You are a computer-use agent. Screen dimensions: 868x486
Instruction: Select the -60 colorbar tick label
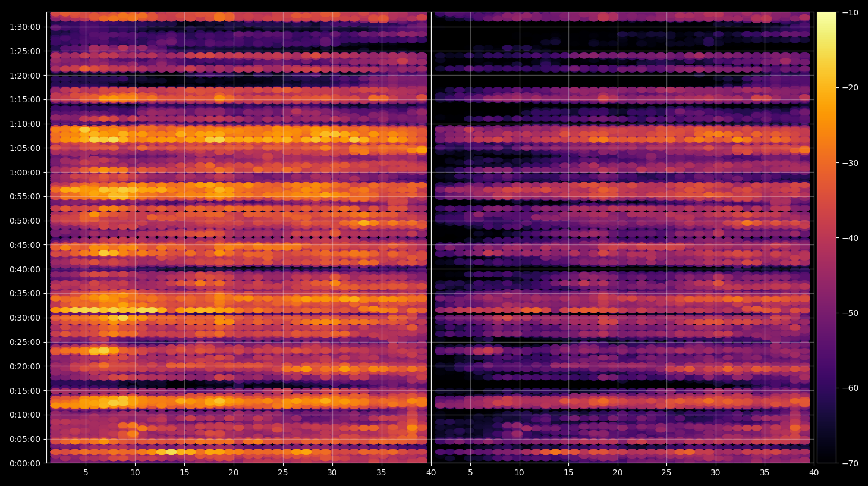coord(850,388)
